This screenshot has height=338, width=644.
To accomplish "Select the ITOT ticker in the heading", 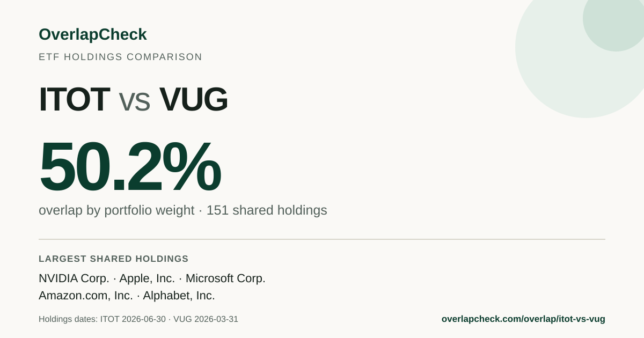I will pos(74,99).
